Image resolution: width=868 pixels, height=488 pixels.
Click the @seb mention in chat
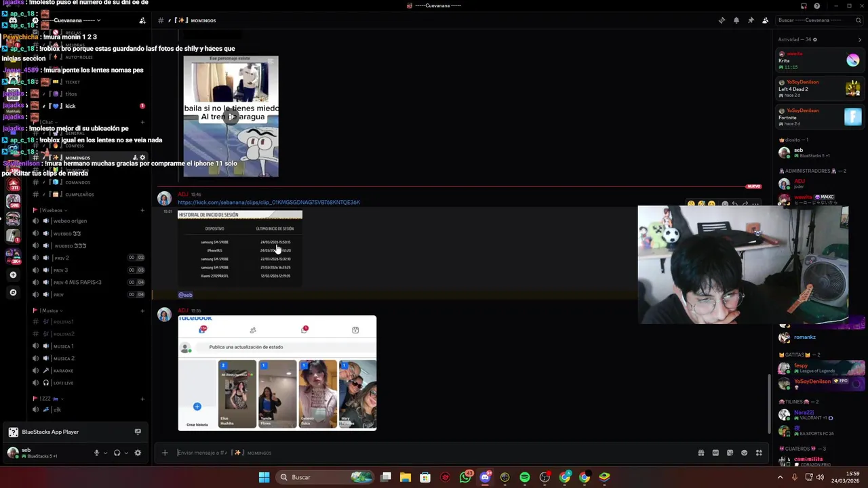click(185, 295)
